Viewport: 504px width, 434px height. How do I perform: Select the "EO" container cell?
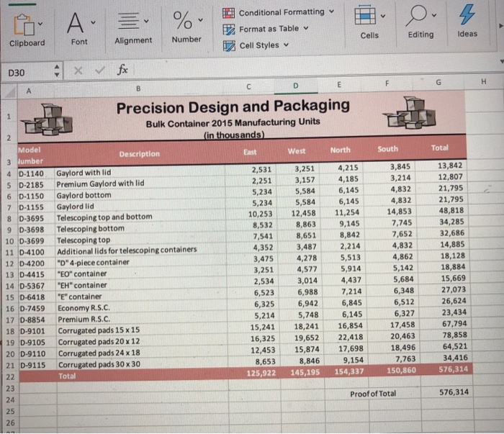142,273
